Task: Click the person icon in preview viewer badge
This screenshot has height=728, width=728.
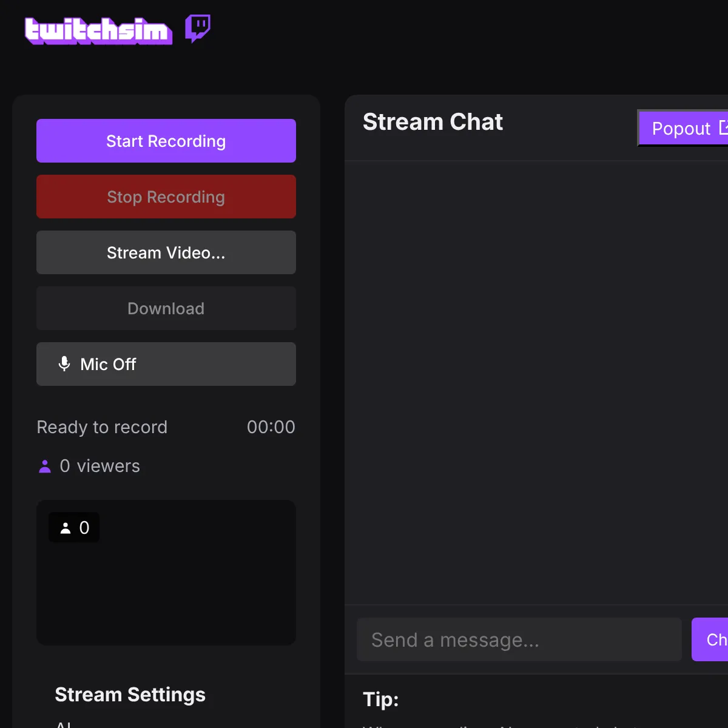Action: (x=66, y=528)
